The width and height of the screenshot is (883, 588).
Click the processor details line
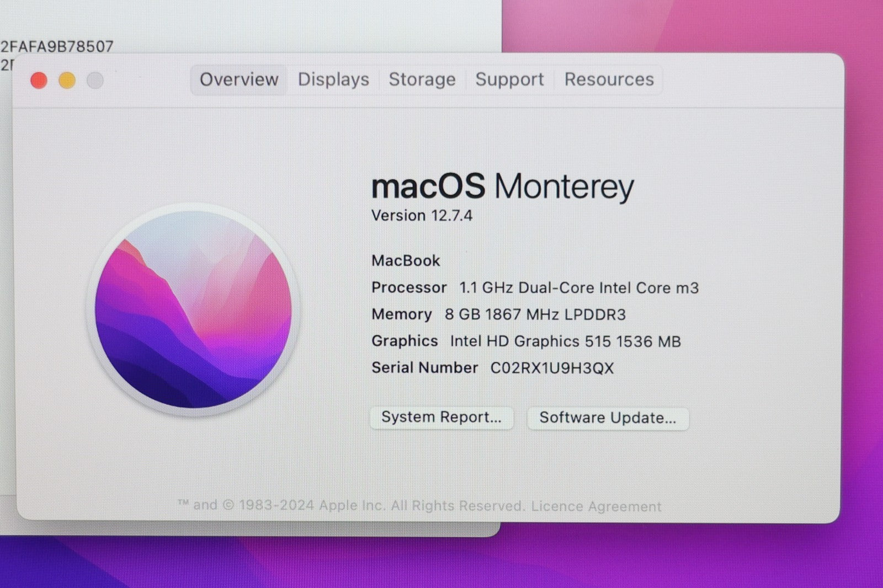(x=579, y=288)
